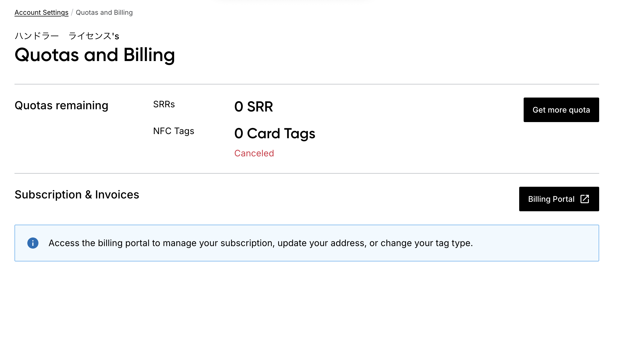Screen dimensions: 617x364
Task: Click the Subscription & Invoices heading
Action: pyautogui.click(x=77, y=195)
